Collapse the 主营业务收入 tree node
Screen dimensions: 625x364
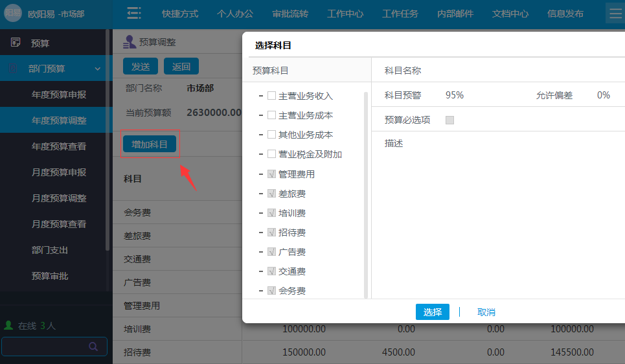(x=260, y=96)
